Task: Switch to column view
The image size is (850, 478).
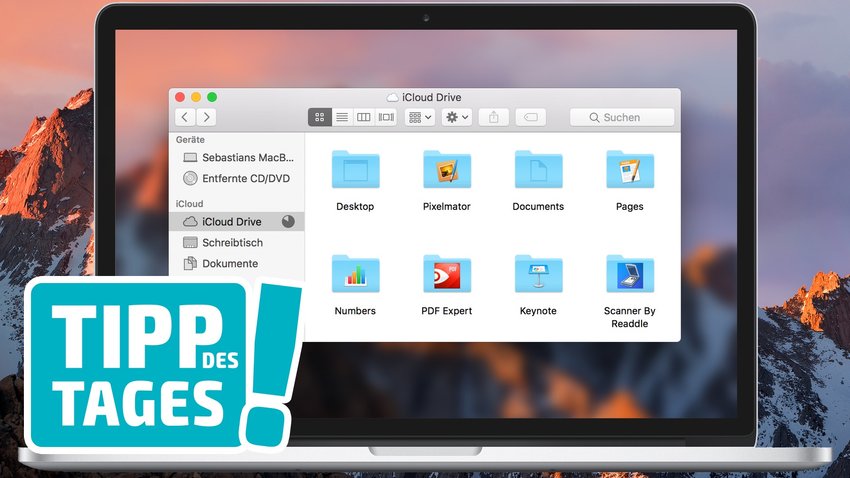Action: (x=364, y=117)
